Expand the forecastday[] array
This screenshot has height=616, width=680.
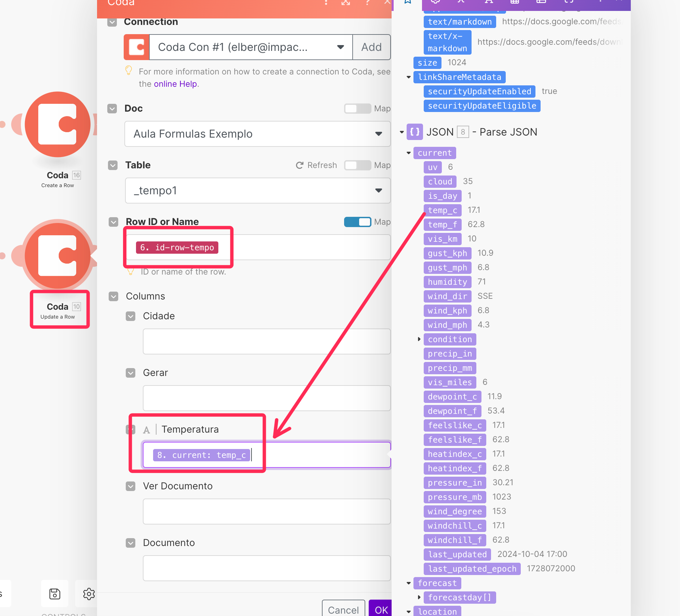pyautogui.click(x=419, y=597)
